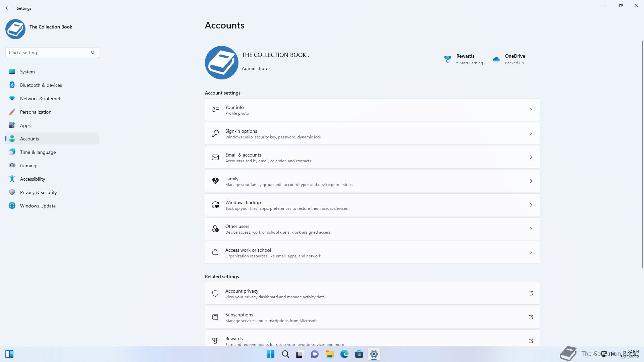Image resolution: width=644 pixels, height=362 pixels.
Task: Click the Accessibility figure icon
Action: [12, 179]
